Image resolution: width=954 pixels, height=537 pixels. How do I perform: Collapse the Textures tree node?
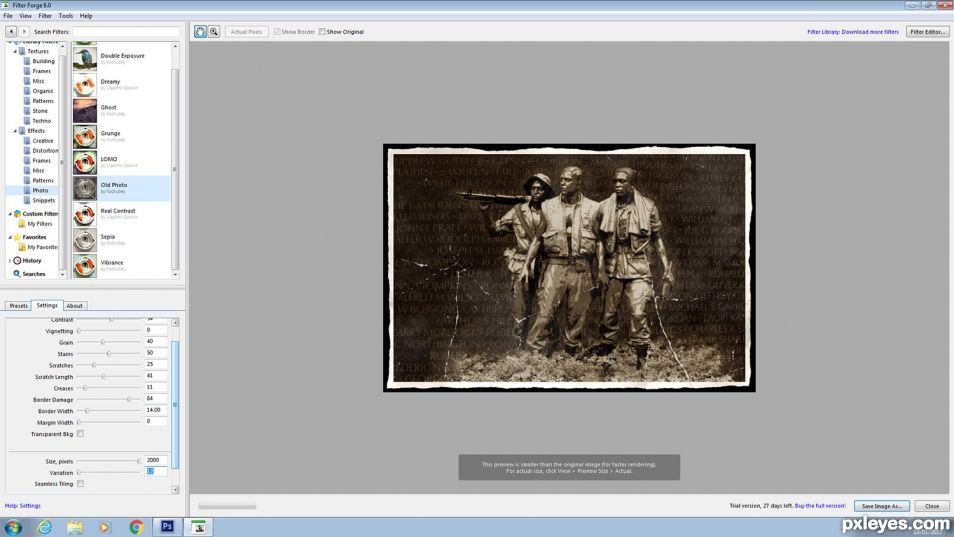pos(15,52)
